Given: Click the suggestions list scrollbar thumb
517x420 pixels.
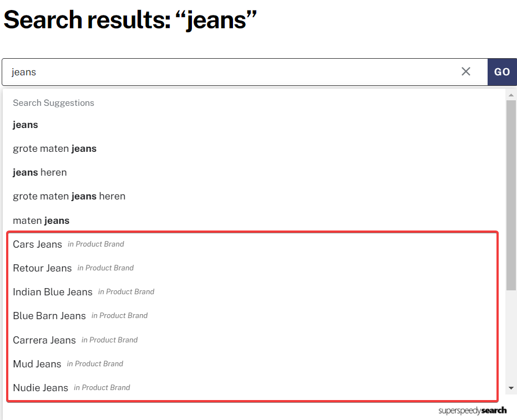Looking at the screenshot, I should coord(511,196).
